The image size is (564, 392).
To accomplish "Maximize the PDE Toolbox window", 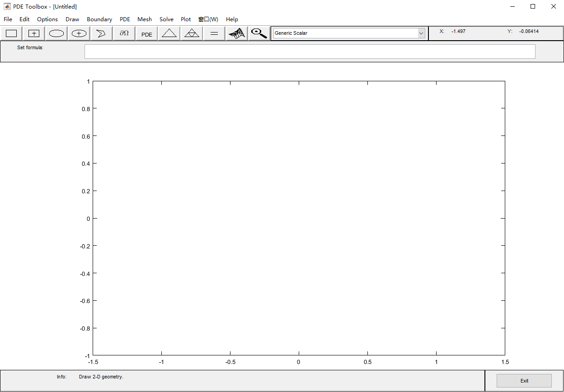I will coord(533,6).
